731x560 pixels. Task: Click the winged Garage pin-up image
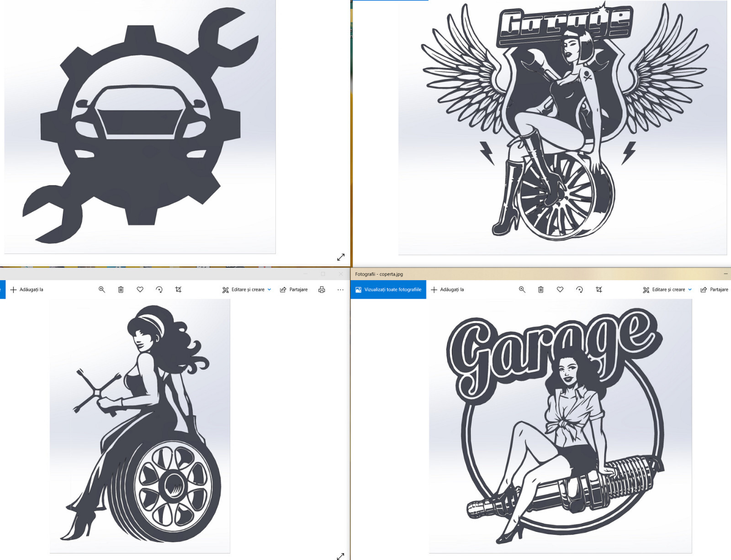(562, 127)
